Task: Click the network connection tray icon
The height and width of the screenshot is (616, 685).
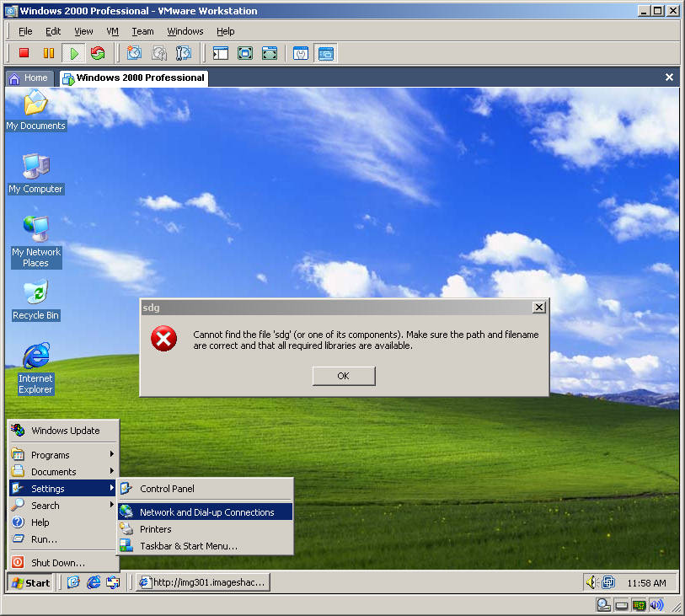Action: tap(608, 582)
